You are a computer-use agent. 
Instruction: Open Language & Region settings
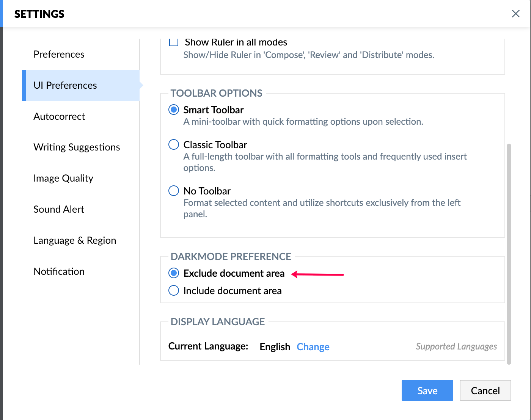[x=75, y=240]
